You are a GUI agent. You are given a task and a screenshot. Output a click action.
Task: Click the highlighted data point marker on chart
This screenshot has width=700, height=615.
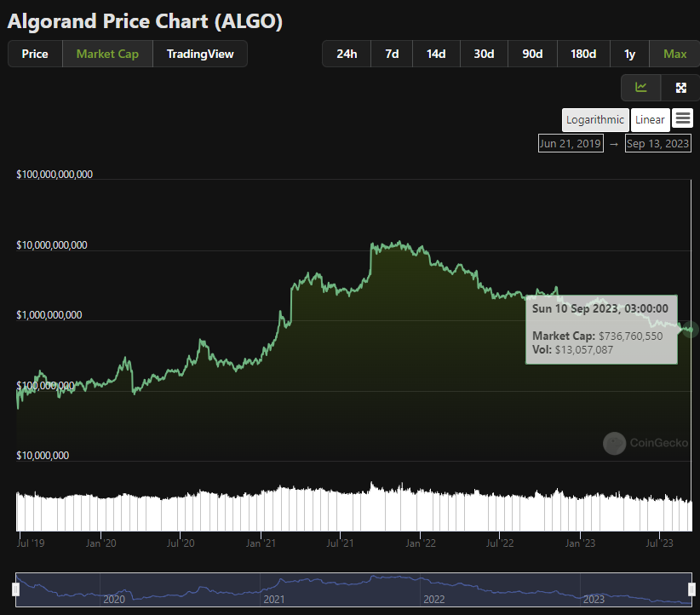pyautogui.click(x=691, y=330)
